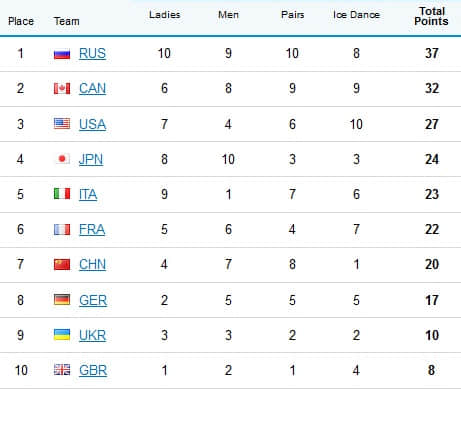Follow the USA team link
The height and width of the screenshot is (437, 461).
[x=92, y=124]
